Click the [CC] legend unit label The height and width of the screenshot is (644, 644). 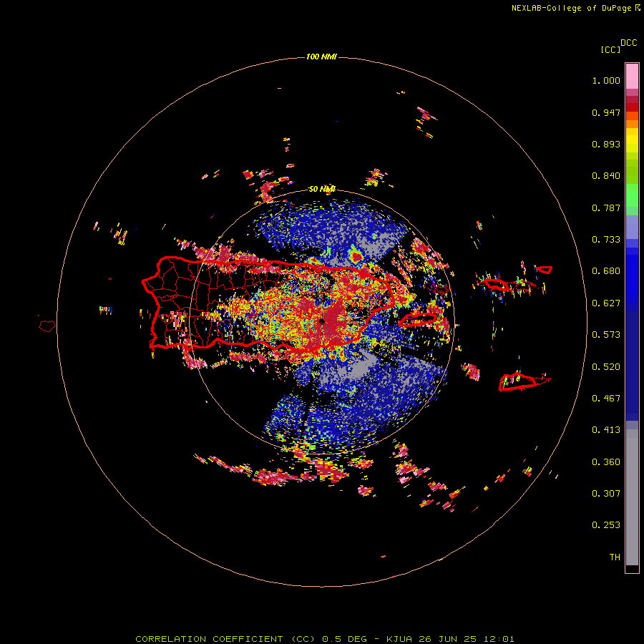[x=610, y=49]
